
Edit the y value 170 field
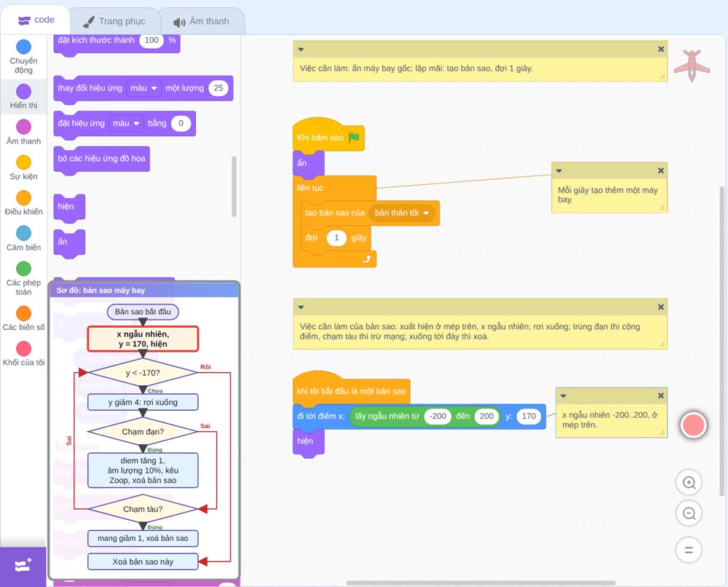coord(529,416)
